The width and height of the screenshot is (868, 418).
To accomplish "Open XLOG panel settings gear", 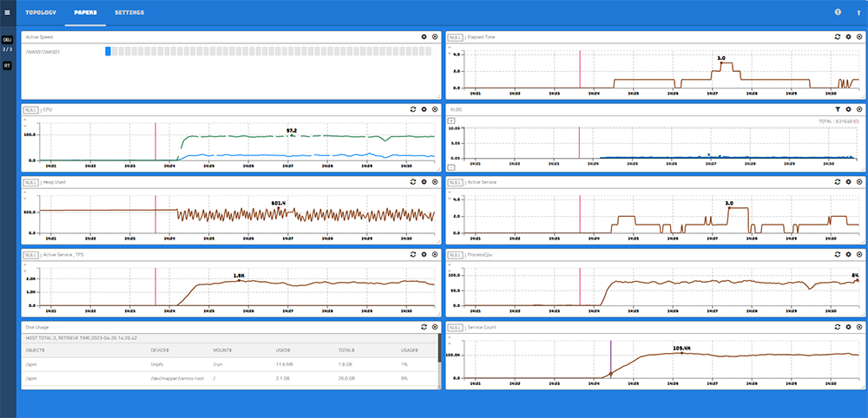I will (848, 109).
